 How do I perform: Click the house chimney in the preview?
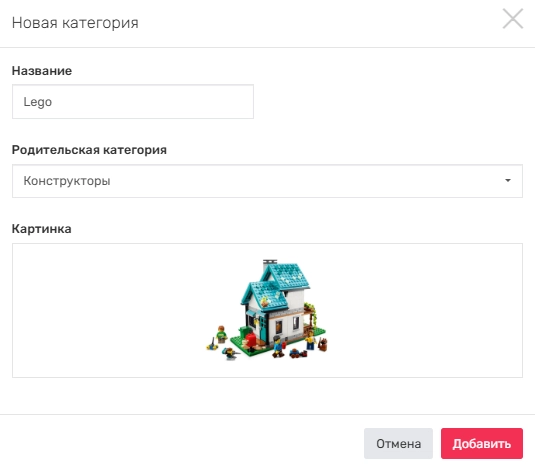[x=270, y=263]
